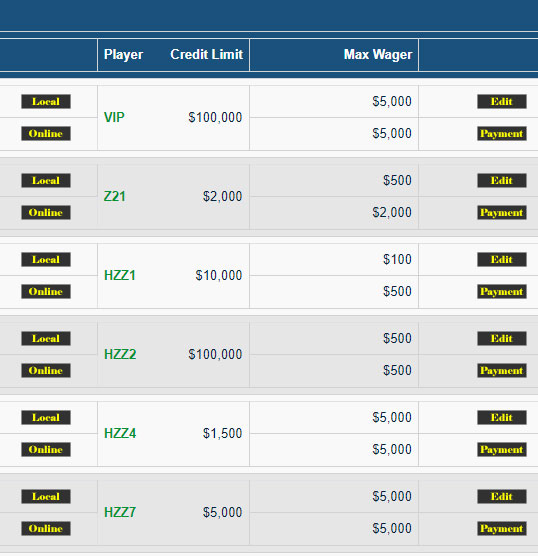This screenshot has height=556, width=538.
Task: Click the Local button for HZZ7
Action: pos(46,496)
